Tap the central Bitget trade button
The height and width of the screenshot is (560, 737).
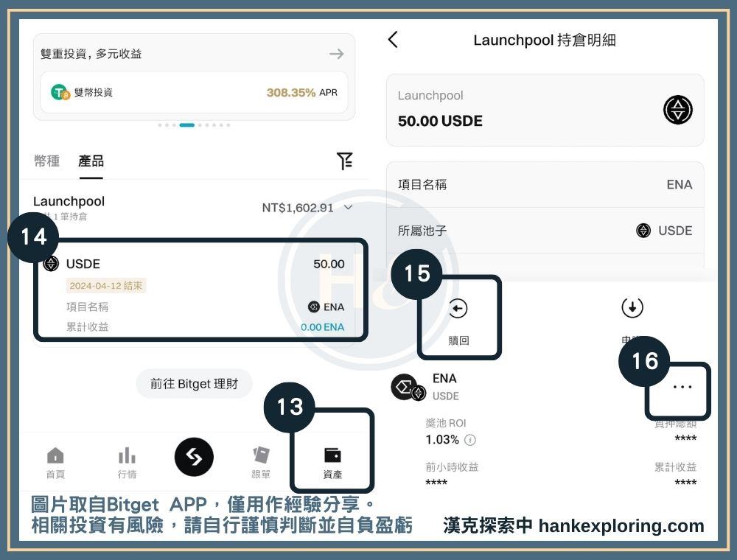pos(194,457)
